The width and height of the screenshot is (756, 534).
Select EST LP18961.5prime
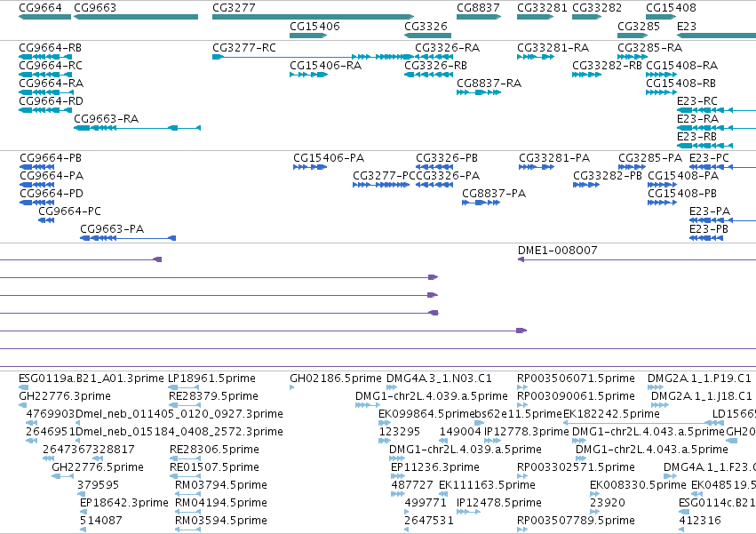point(211,379)
